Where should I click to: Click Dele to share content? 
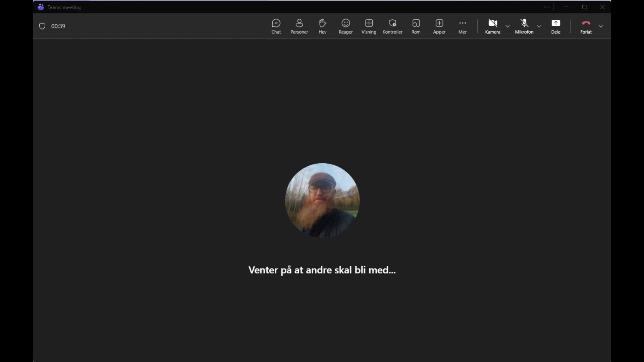[x=555, y=26]
